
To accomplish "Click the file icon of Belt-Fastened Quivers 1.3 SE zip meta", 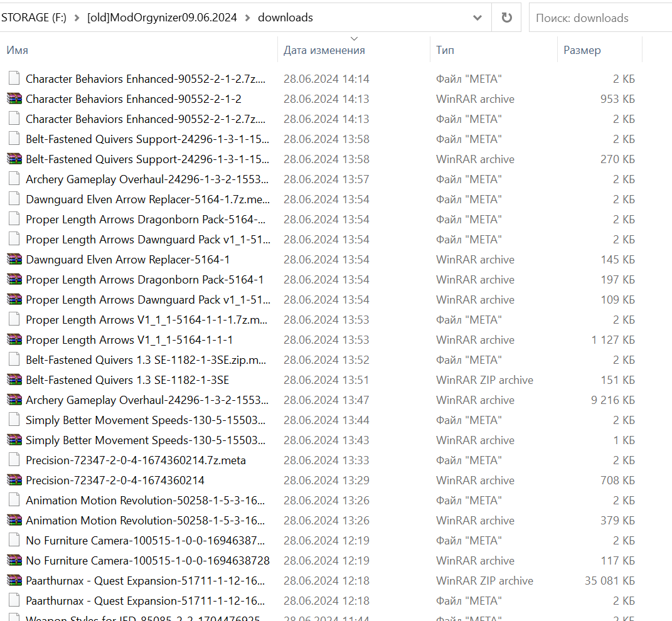I will pyautogui.click(x=14, y=360).
